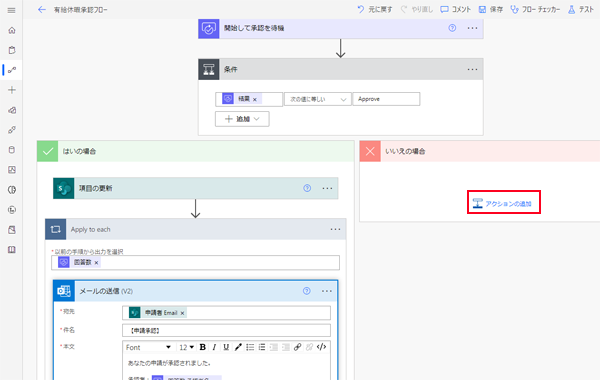Remove the 結果 token from condition
600x380 pixels.
click(255, 99)
